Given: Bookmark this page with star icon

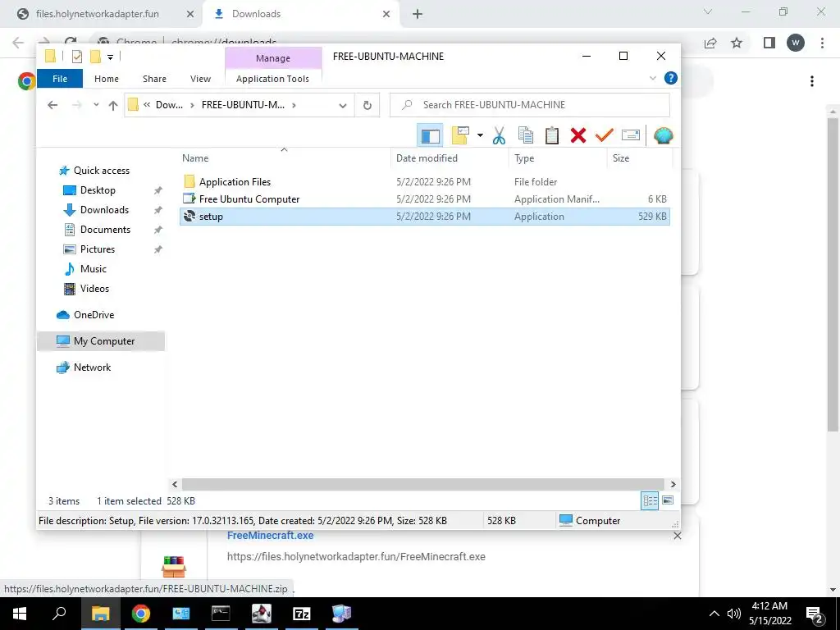Looking at the screenshot, I should (737, 43).
